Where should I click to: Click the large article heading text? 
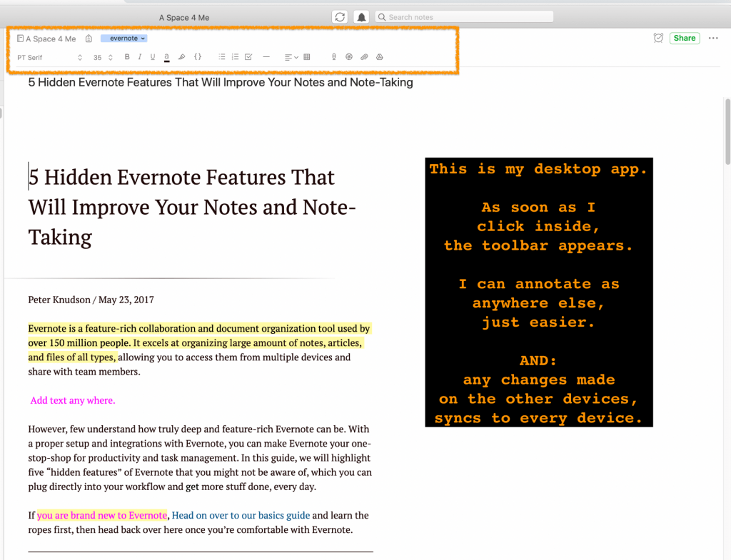click(x=191, y=208)
